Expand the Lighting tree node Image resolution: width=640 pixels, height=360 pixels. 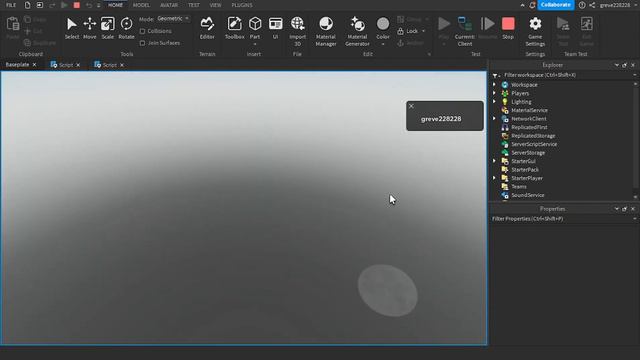point(494,102)
